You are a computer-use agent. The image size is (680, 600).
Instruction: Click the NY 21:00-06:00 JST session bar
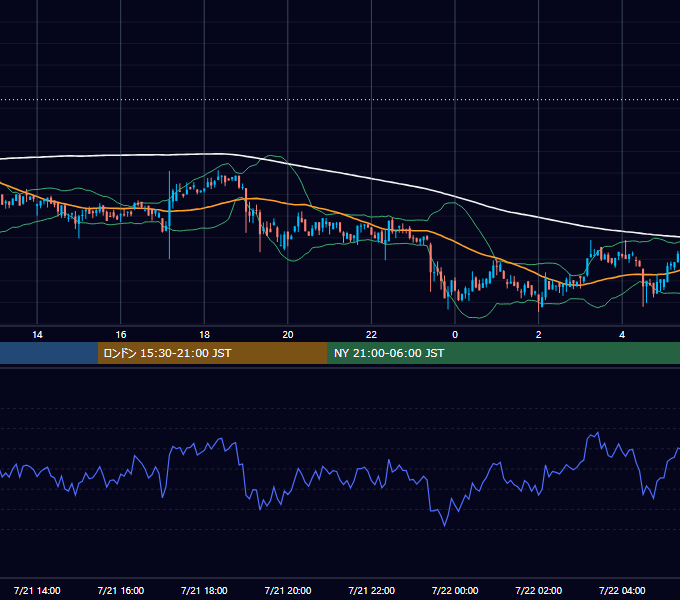click(503, 353)
